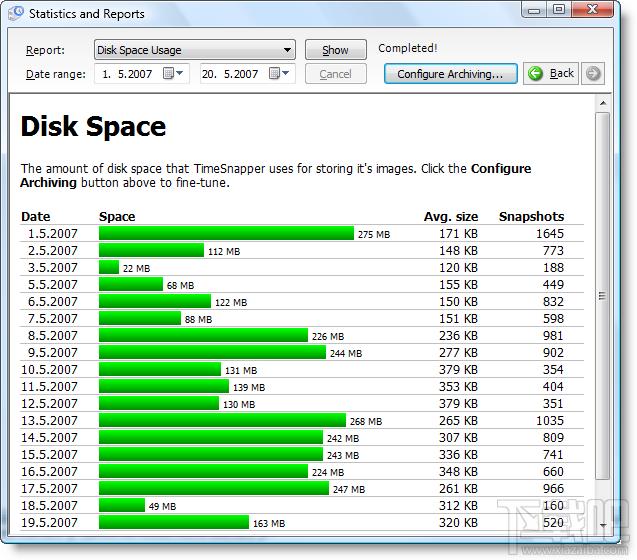Click the scrollbar down arrow

[x=603, y=525]
